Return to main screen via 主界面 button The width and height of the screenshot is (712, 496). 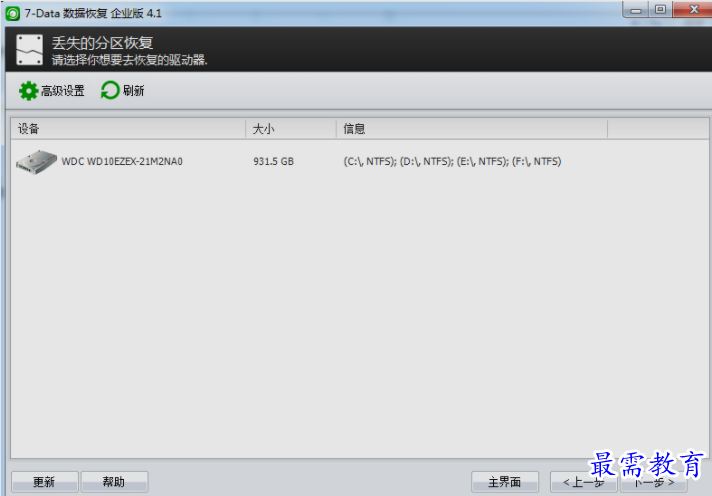(504, 481)
